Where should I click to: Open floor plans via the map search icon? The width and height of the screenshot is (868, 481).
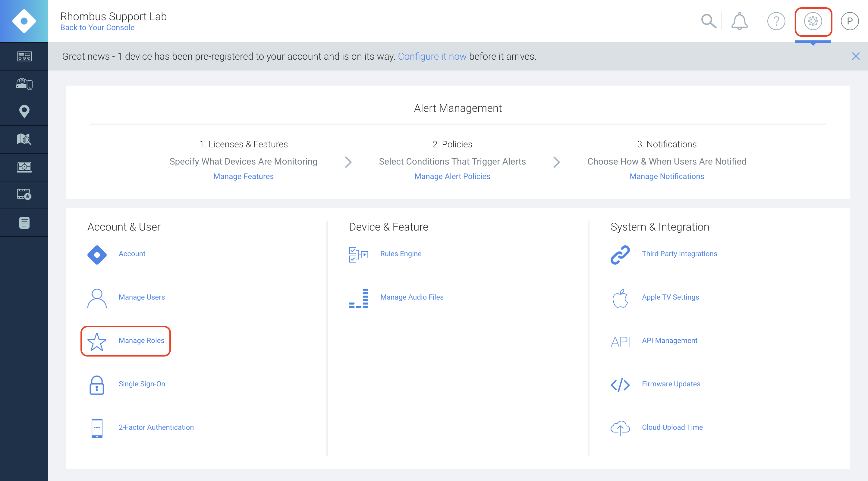tap(24, 139)
